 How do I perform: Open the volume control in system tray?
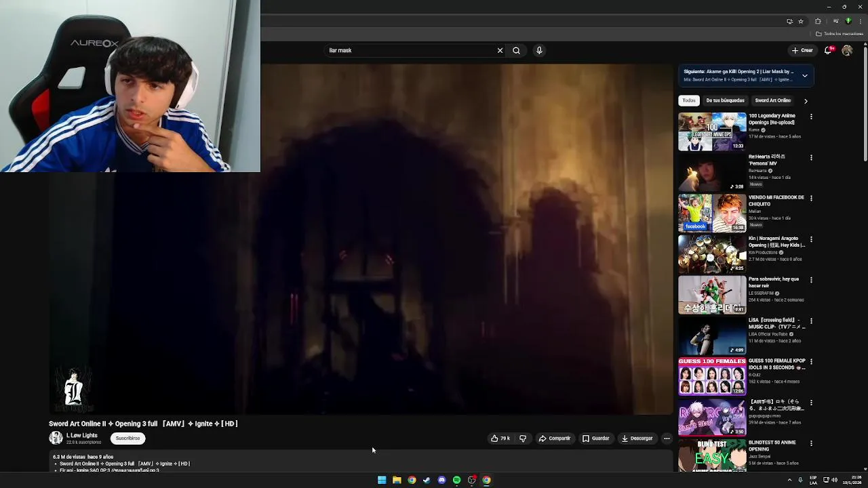pos(834,480)
